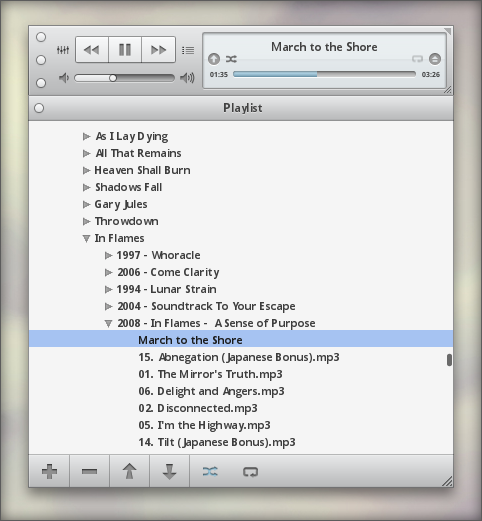Select 06. Delight and Angers.mp3 track
This screenshot has height=521, width=482.
(211, 391)
